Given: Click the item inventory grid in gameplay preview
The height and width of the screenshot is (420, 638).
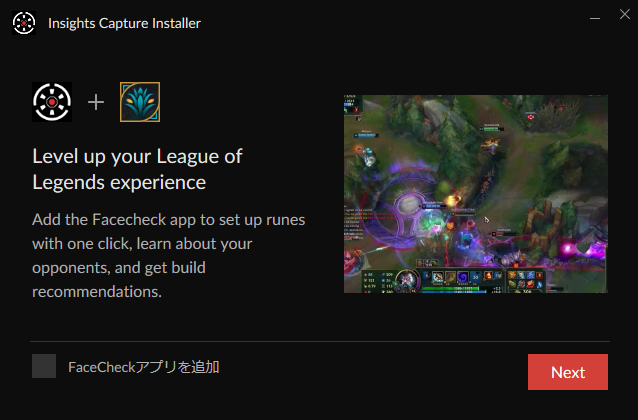Looking at the screenshot, I should point(527,282).
